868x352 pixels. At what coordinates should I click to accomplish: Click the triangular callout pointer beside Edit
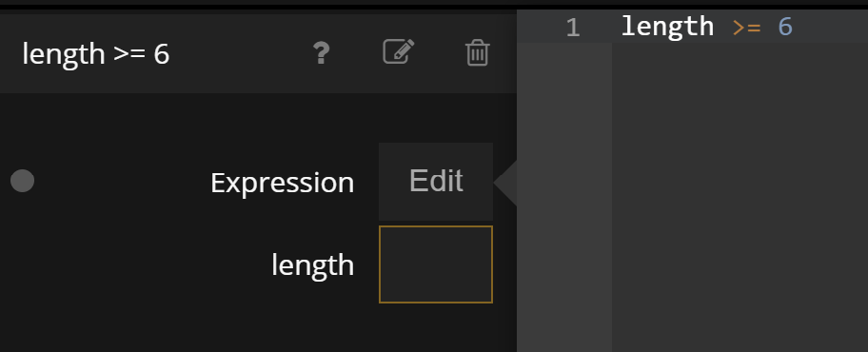(506, 183)
